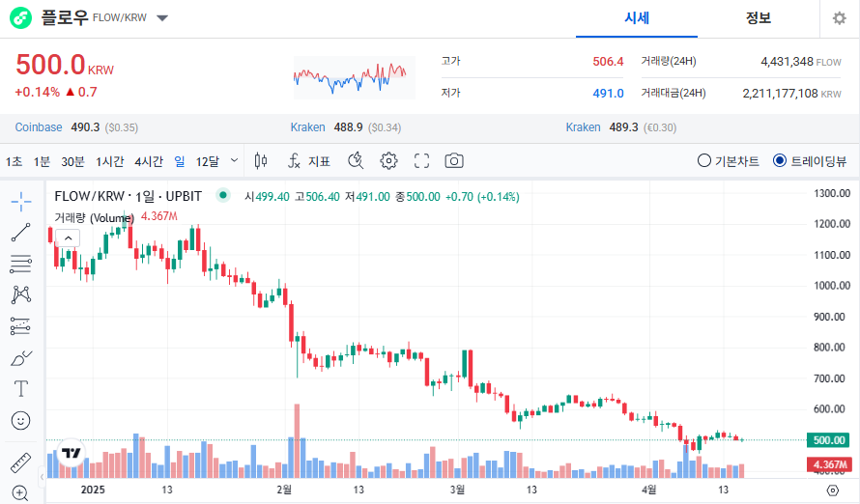Click the FLOW coin logo icon
This screenshot has height=504, width=860.
pyautogui.click(x=21, y=18)
